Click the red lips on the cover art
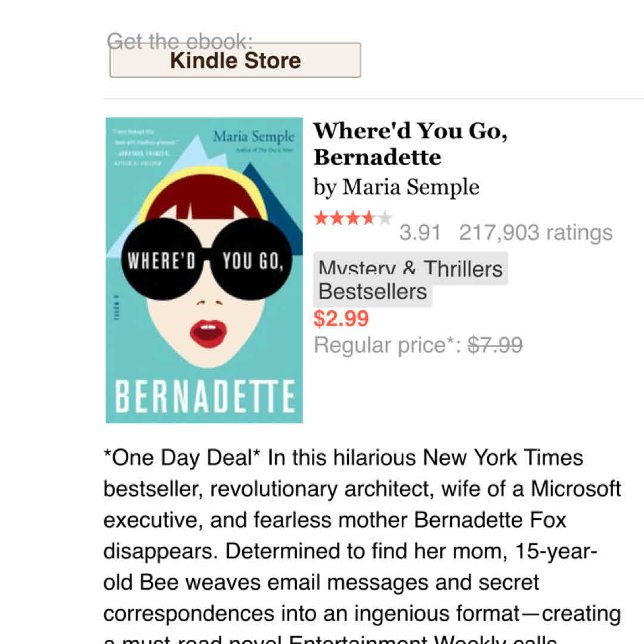 pos(208,333)
